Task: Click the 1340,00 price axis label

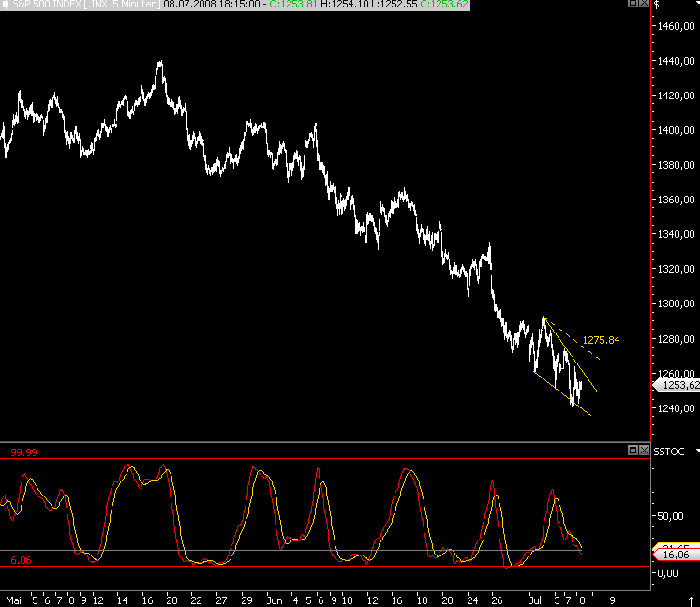Action: [677, 234]
